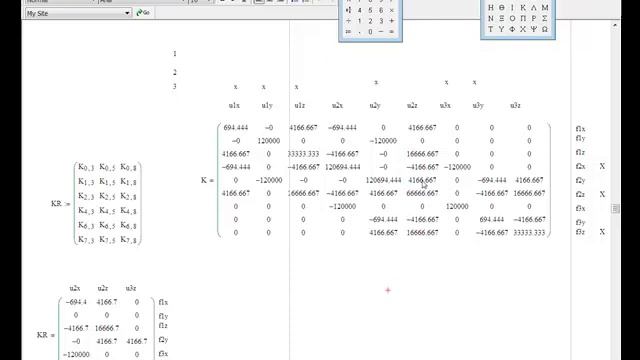Viewport: 640px width, 360px height.
Task: Insert Greek capital Chi
Action: [x=523, y=29]
